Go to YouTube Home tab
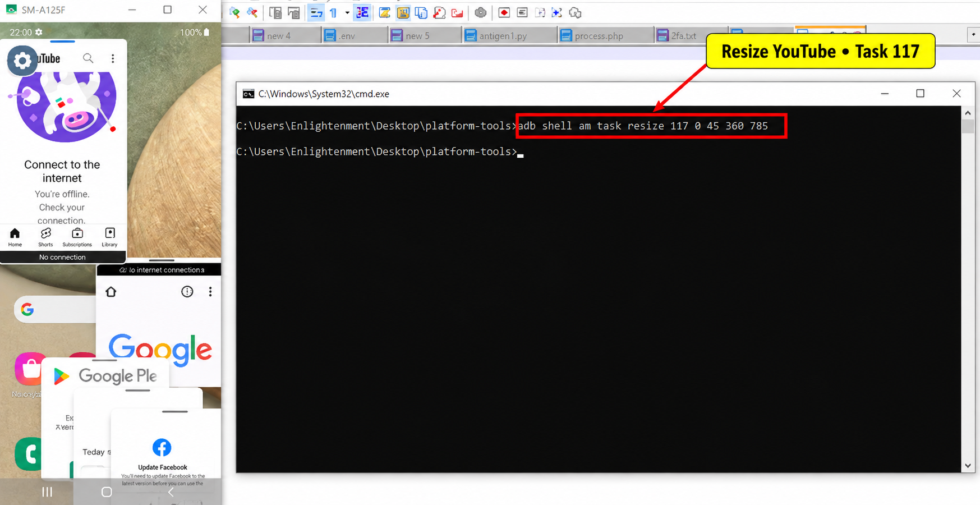Image resolution: width=980 pixels, height=505 pixels. point(15,237)
